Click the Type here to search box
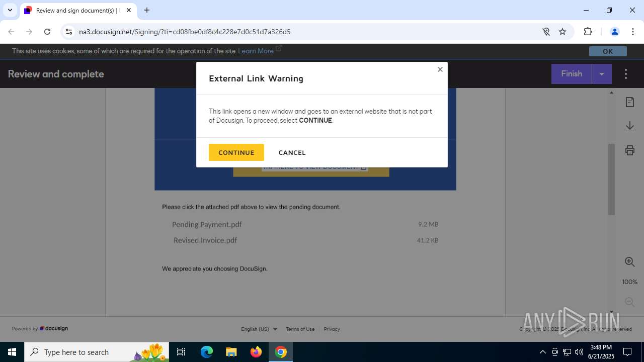Image resolution: width=644 pixels, height=362 pixels. 98,352
